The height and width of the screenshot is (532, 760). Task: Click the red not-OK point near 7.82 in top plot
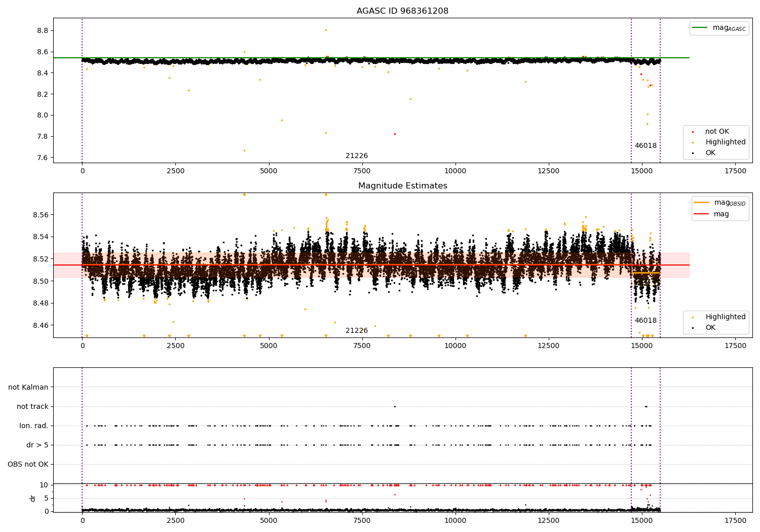pyautogui.click(x=395, y=134)
